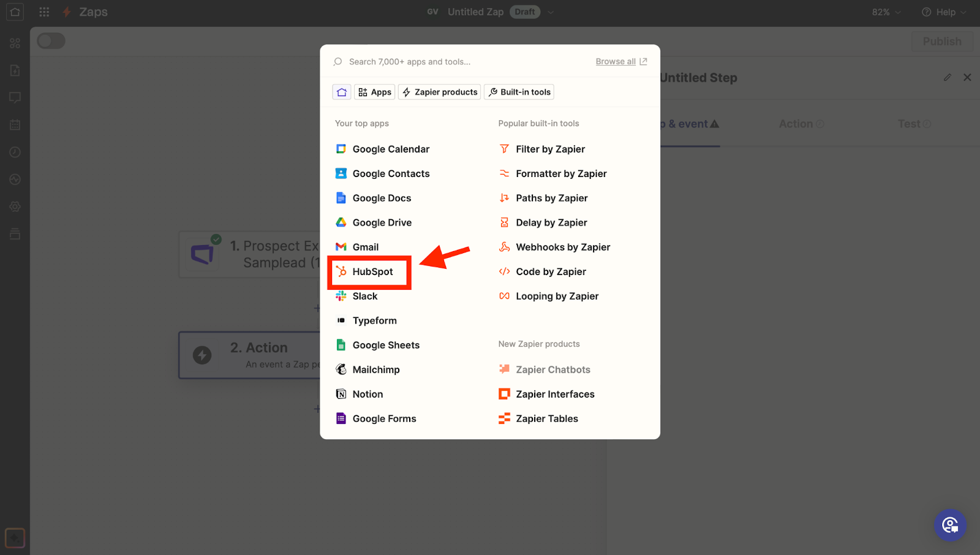Screen dimensions: 980x555
Task: Close the Untitled Step panel
Action: [x=967, y=77]
